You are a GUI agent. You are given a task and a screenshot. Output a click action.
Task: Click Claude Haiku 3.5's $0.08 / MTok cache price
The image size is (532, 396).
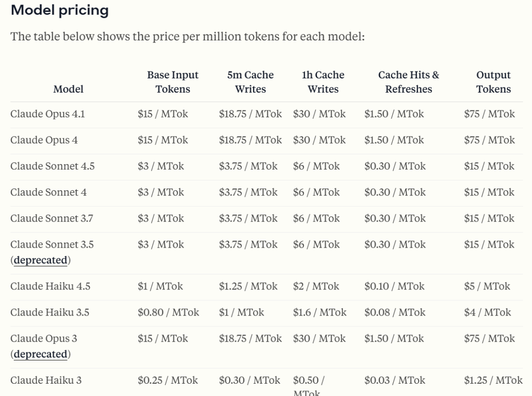pos(395,313)
